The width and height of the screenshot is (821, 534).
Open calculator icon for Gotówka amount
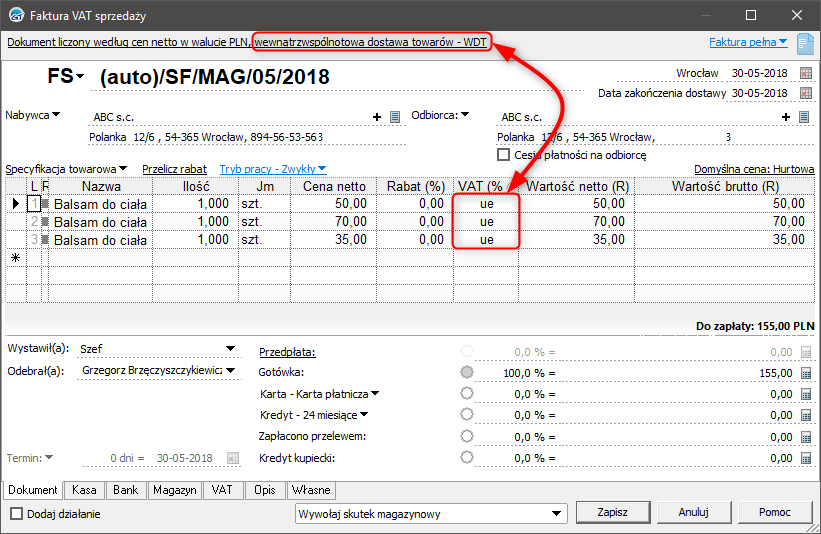[x=805, y=373]
